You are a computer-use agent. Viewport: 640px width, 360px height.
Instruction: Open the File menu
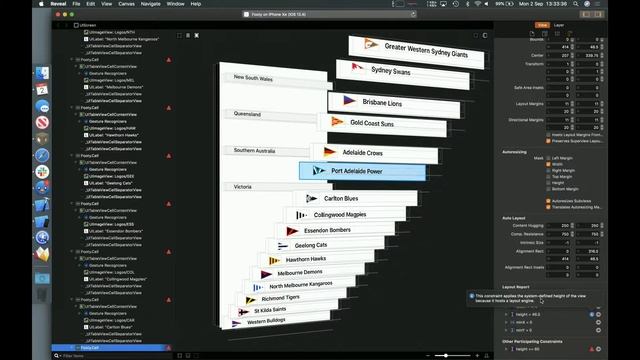point(76,4)
